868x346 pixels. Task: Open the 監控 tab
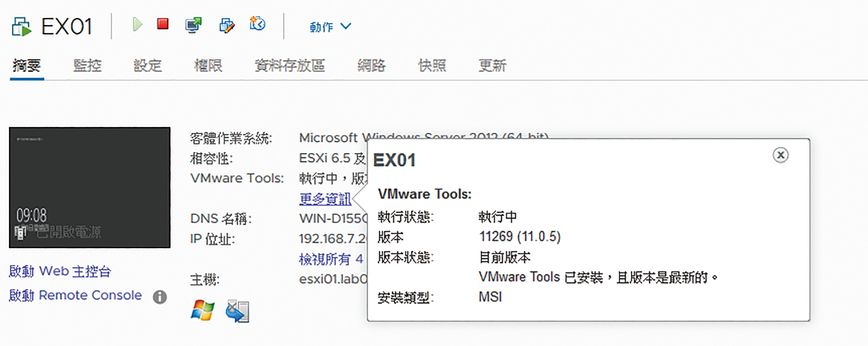pyautogui.click(x=87, y=66)
